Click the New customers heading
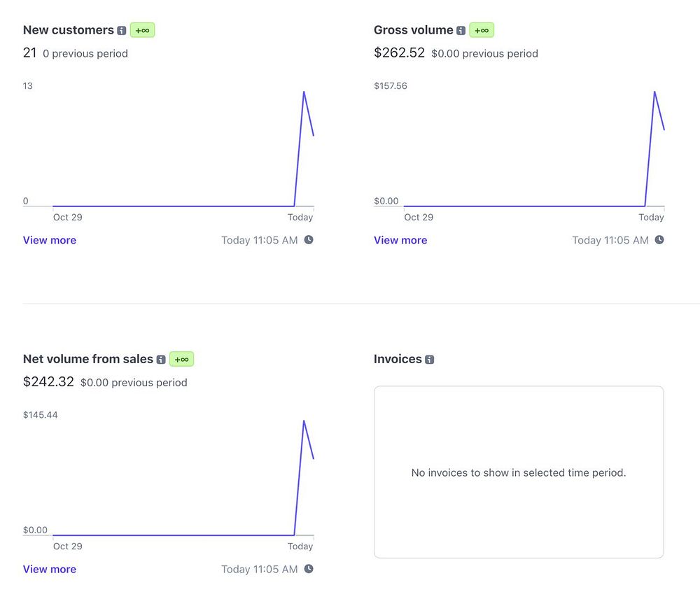 pyautogui.click(x=69, y=30)
